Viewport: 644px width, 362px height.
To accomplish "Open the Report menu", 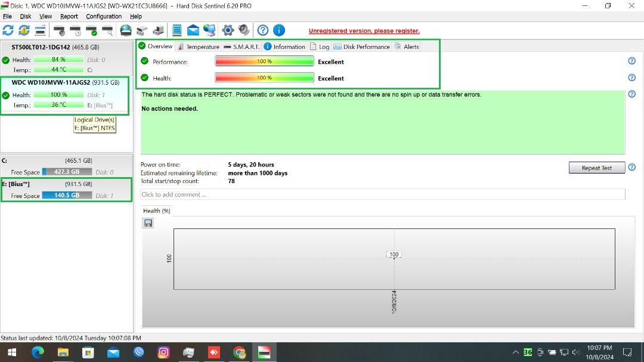I will pos(69,17).
